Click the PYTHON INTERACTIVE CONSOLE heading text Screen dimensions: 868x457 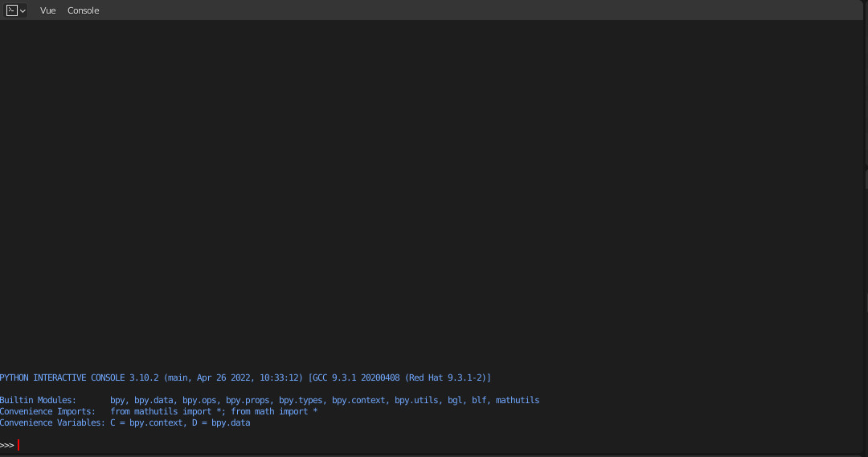point(63,377)
